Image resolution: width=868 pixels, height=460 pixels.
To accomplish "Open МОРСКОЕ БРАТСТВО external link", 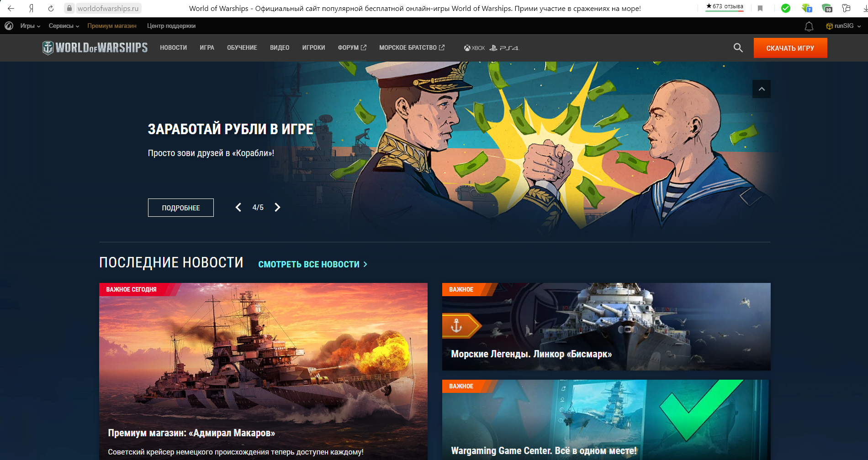I will tap(412, 47).
